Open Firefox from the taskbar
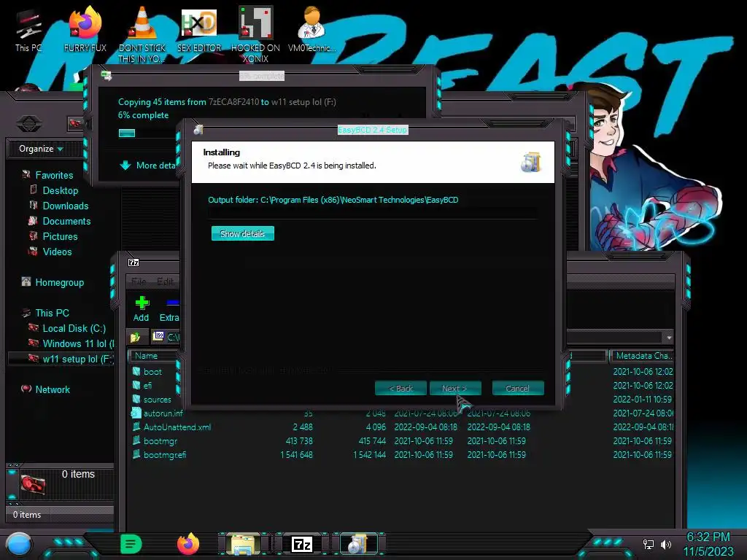Image resolution: width=747 pixels, height=560 pixels. point(188,544)
